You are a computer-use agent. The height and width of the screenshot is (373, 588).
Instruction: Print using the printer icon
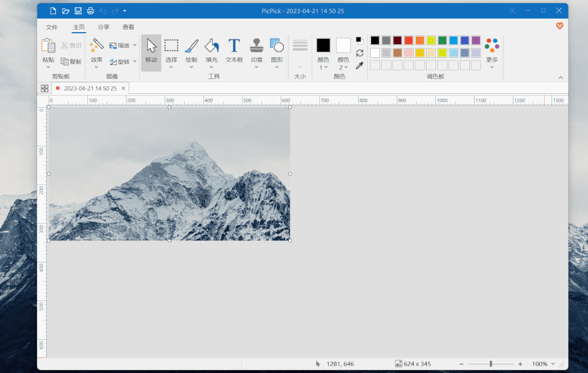pyautogui.click(x=90, y=11)
